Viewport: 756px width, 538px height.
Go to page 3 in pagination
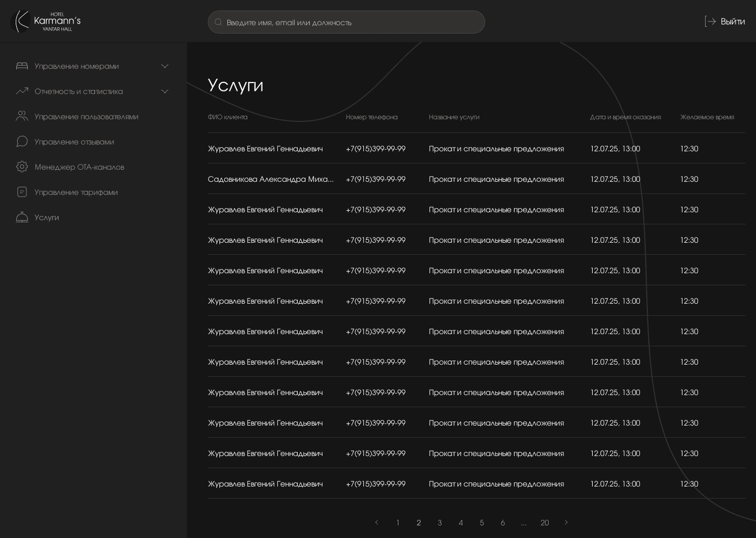[x=440, y=523]
